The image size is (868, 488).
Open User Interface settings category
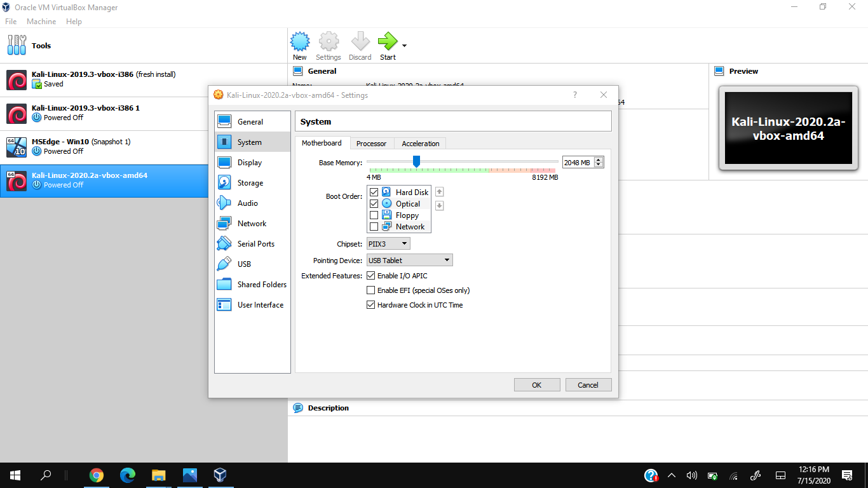(x=252, y=305)
